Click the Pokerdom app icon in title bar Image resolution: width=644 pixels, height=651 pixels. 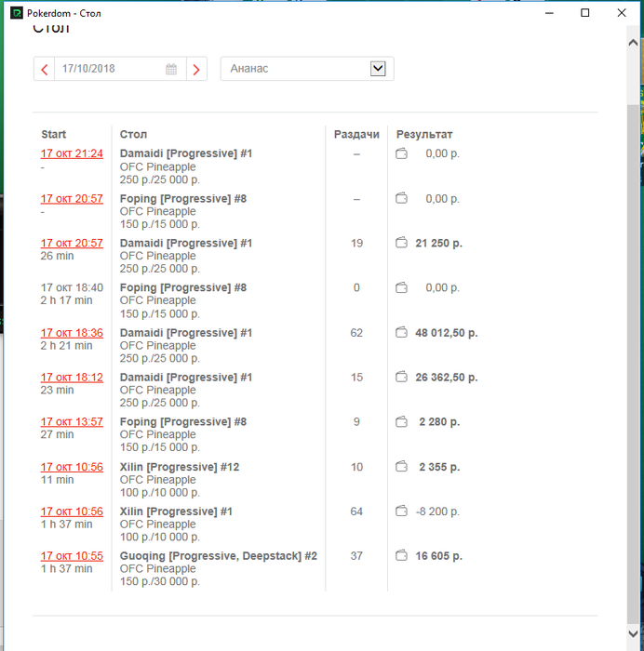(x=17, y=13)
